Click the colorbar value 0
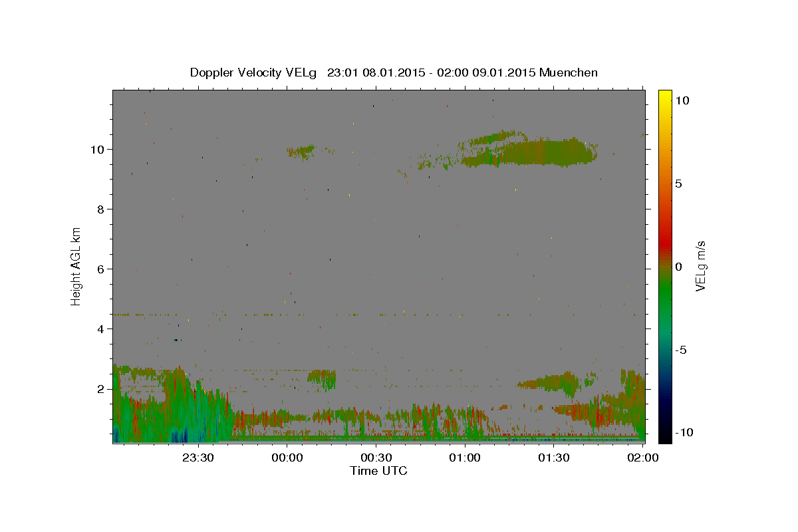This screenshot has width=798, height=532. point(678,267)
